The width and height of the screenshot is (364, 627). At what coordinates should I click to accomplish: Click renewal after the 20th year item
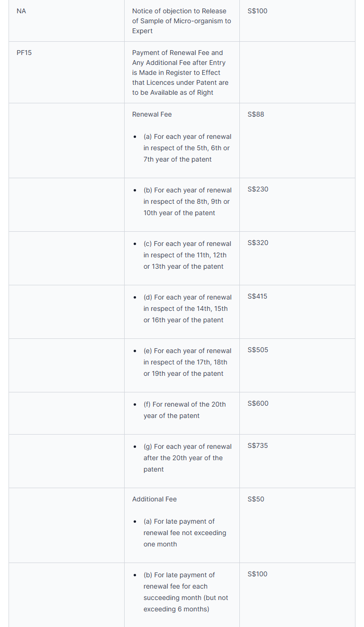pyautogui.click(x=187, y=458)
